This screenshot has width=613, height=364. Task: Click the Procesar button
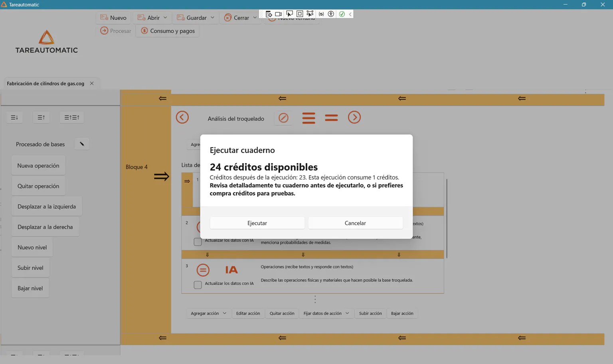(x=115, y=31)
